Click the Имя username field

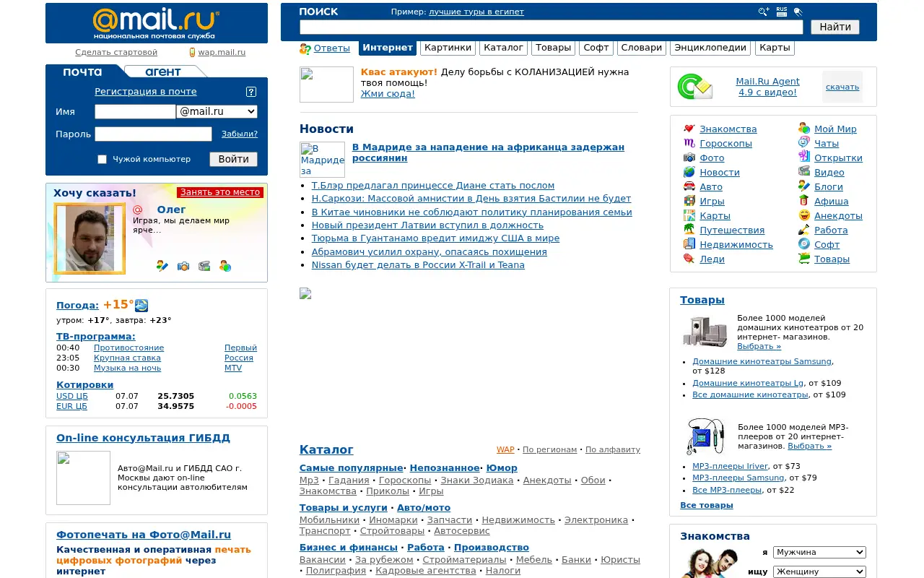click(x=135, y=112)
